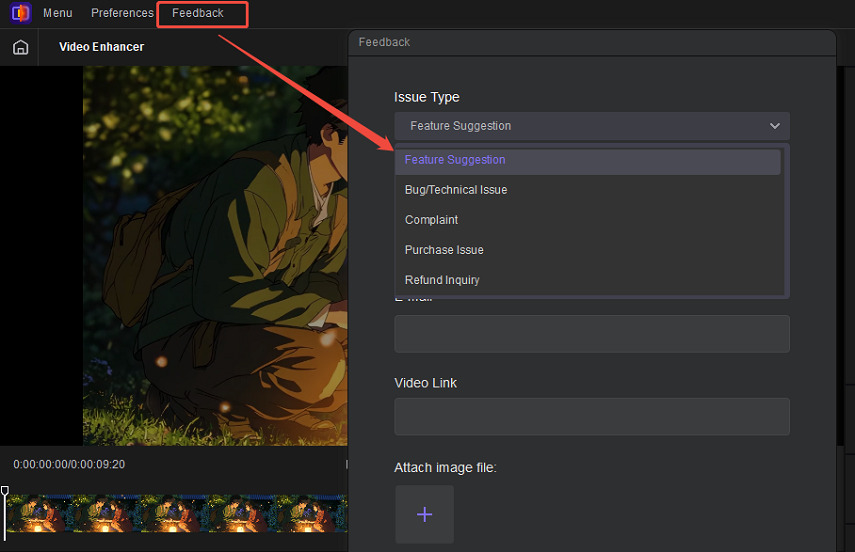
Task: Click the Issue Type label
Action: (426, 97)
